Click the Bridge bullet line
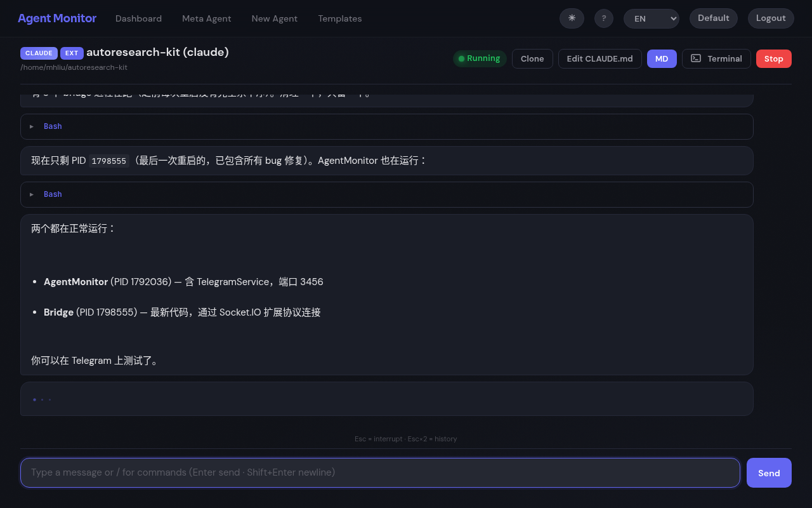Viewport: 812px width, 508px height. pos(182,312)
